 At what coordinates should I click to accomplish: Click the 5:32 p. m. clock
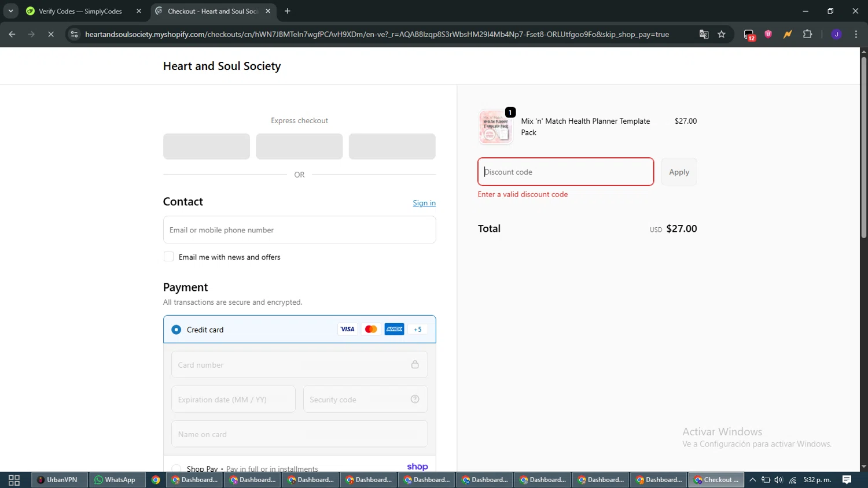coord(817,480)
